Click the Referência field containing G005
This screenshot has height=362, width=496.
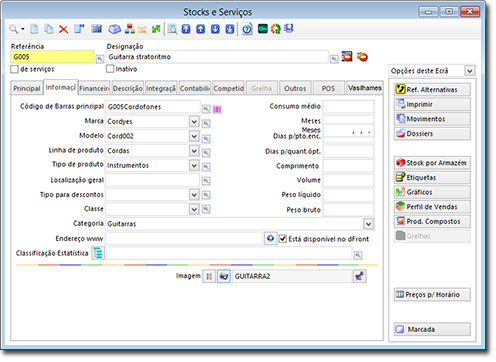pyautogui.click(x=52, y=57)
